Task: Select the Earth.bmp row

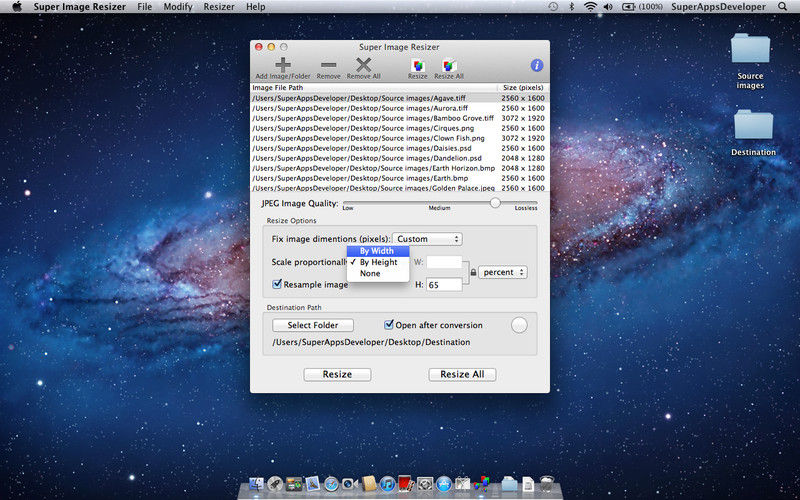Action: point(400,178)
